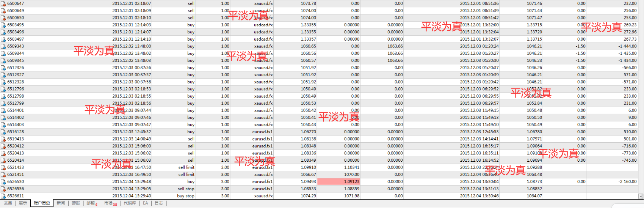Open the 日志 (Journal) tab
Image resolution: width=644 pixels, height=208 pixels.
pyautogui.click(x=159, y=203)
